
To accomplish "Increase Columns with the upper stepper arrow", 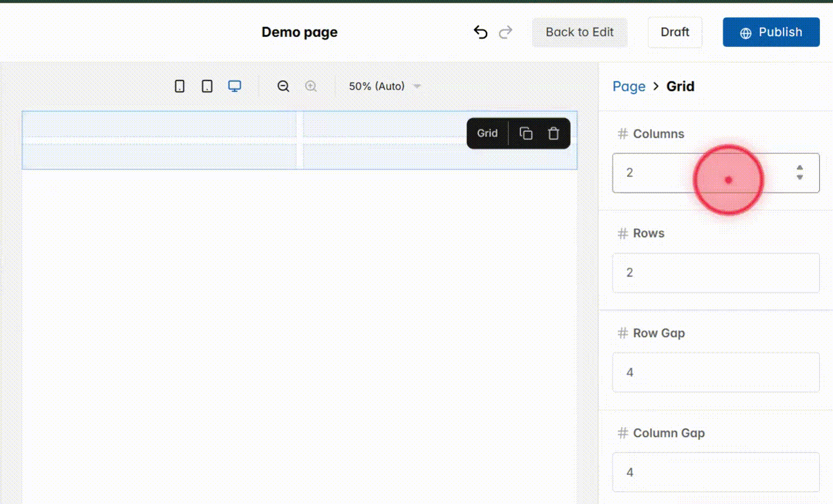I will click(x=799, y=168).
